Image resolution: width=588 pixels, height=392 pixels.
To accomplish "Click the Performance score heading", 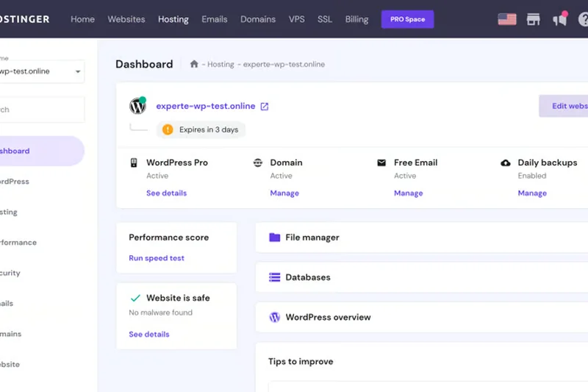I will click(x=169, y=238).
